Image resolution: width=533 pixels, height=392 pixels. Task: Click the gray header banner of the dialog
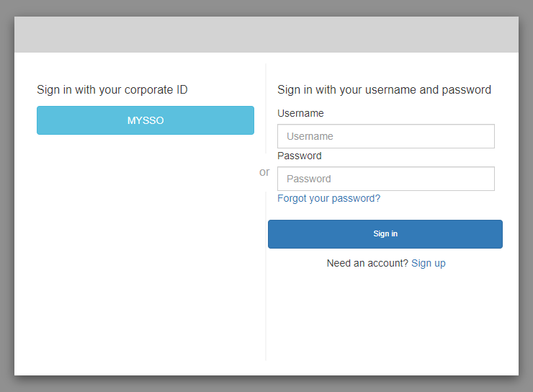point(266,35)
